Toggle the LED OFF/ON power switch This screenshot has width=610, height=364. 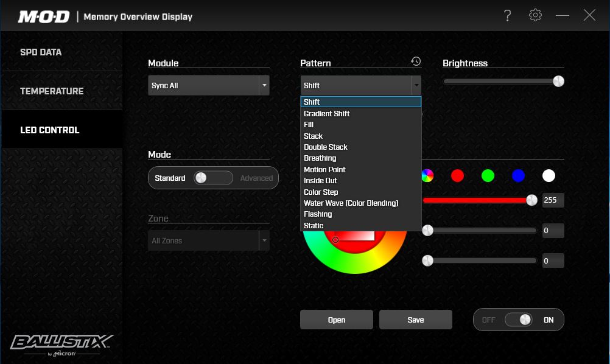(x=519, y=320)
